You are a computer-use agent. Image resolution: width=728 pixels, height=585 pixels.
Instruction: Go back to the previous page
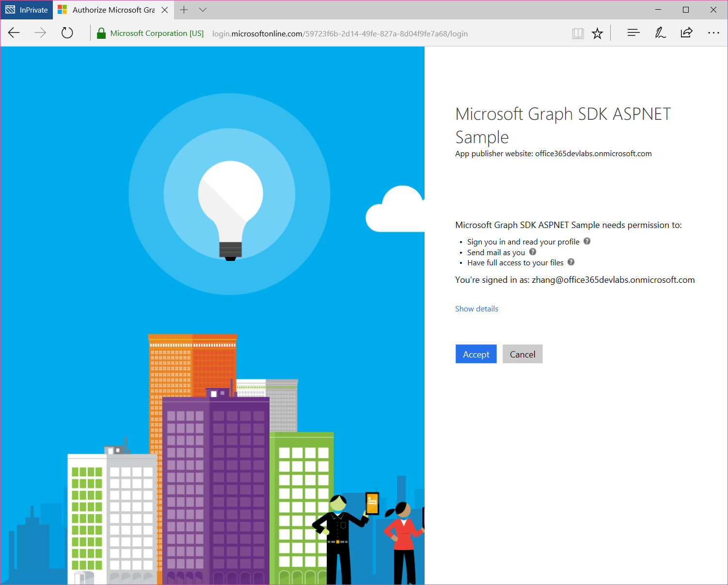pyautogui.click(x=14, y=33)
